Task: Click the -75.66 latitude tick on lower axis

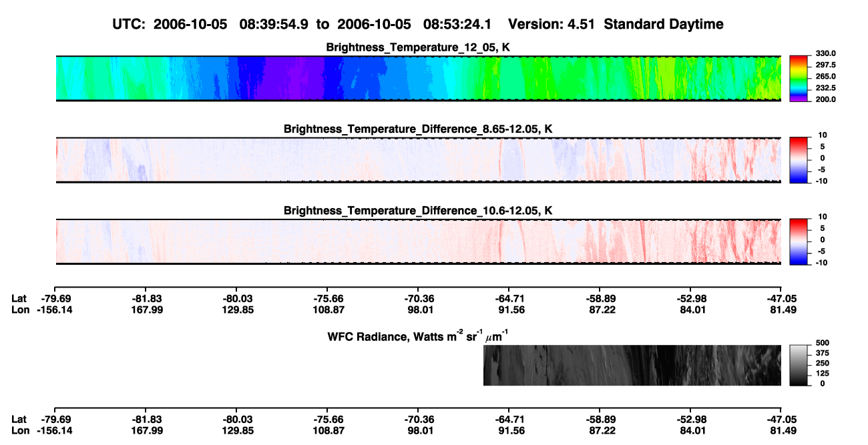Action: (327, 419)
